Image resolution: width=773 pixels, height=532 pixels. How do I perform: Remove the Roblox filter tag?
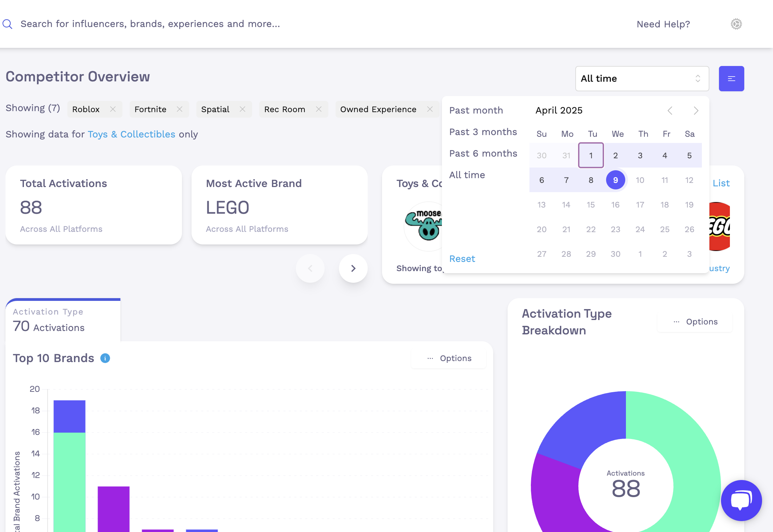(113, 109)
